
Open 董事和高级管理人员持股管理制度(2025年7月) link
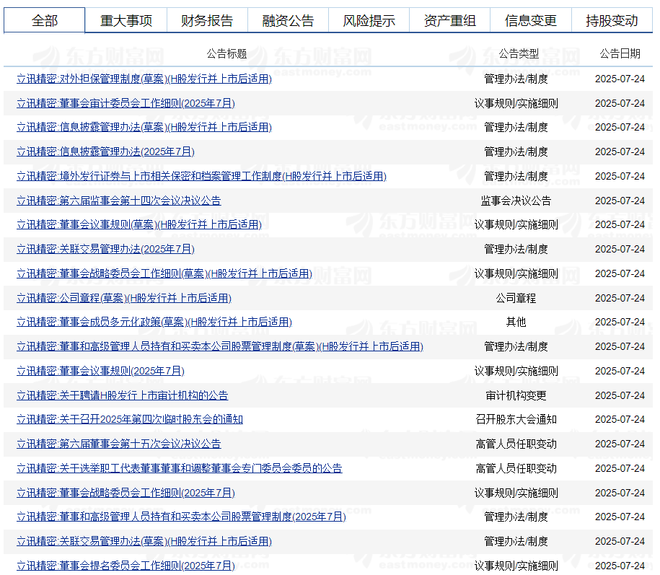click(181, 516)
